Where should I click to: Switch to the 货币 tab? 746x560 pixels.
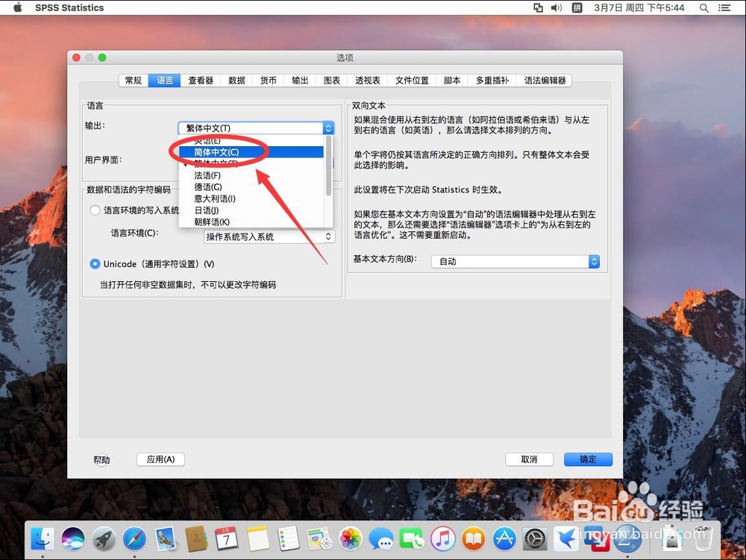click(x=269, y=81)
